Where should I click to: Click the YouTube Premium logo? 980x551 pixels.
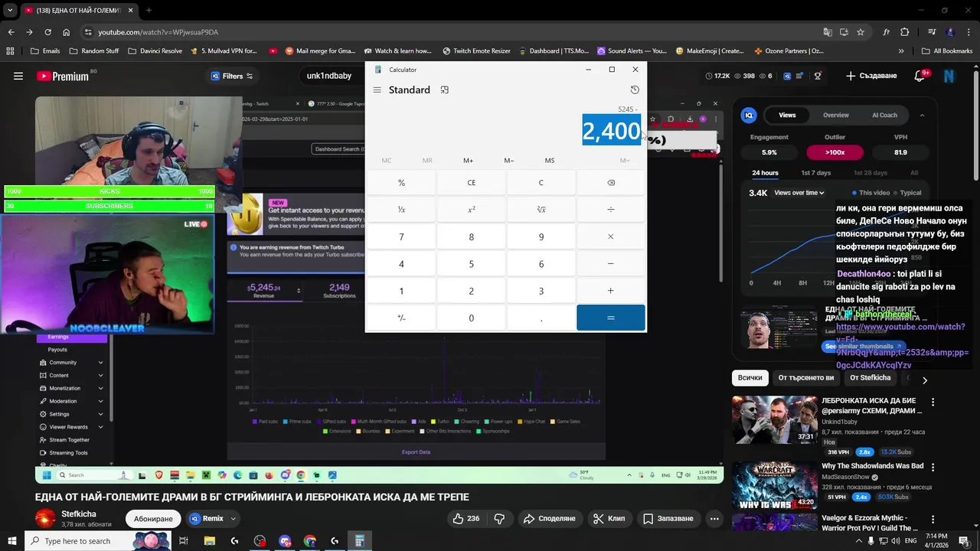tap(63, 76)
